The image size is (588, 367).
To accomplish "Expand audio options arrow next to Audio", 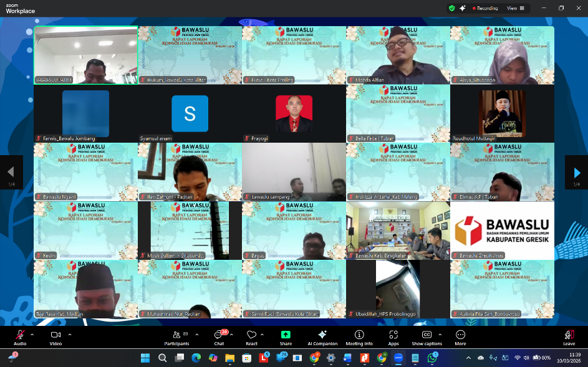I will pyautogui.click(x=32, y=335).
